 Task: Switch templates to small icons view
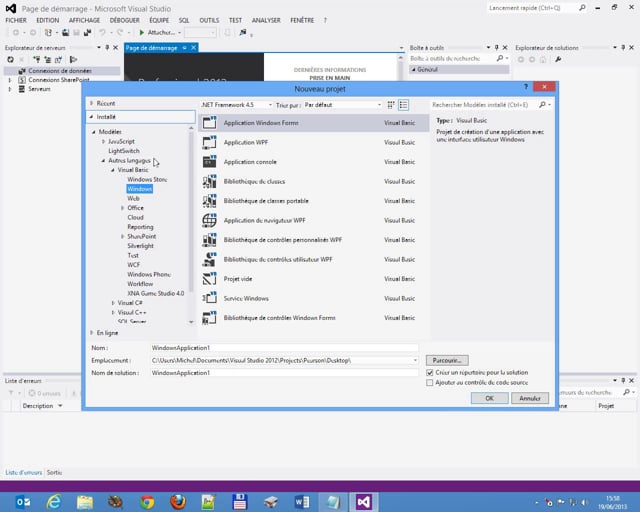point(391,105)
